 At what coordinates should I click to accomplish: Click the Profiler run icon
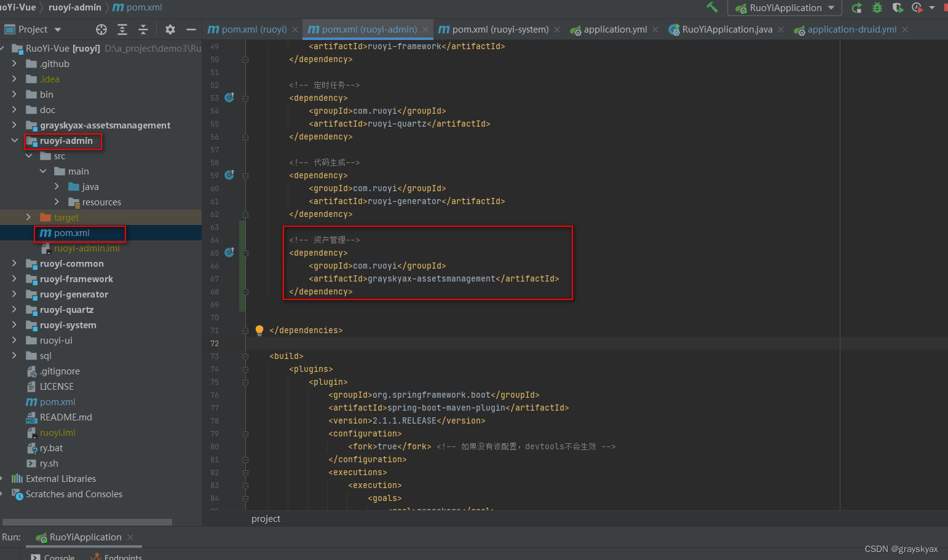pos(917,8)
